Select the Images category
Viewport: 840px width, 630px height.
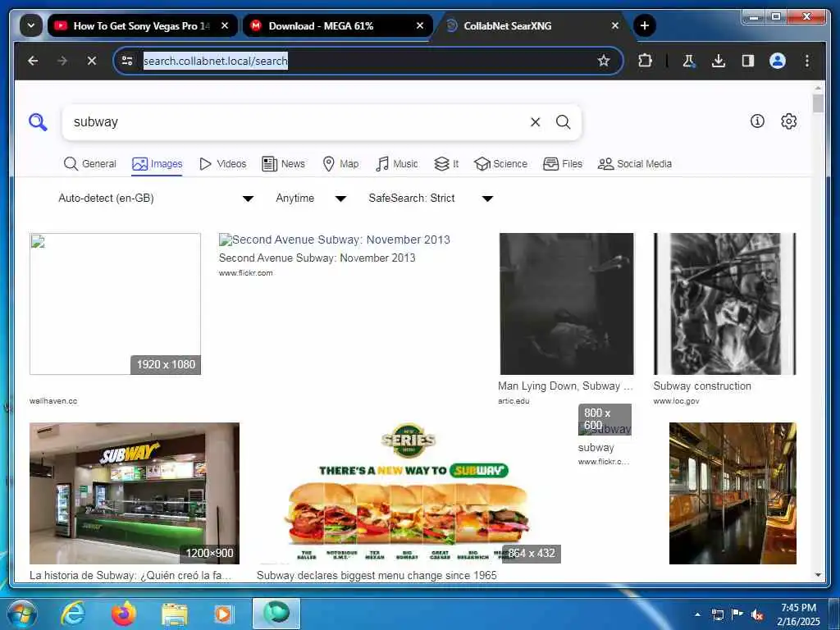pos(157,164)
